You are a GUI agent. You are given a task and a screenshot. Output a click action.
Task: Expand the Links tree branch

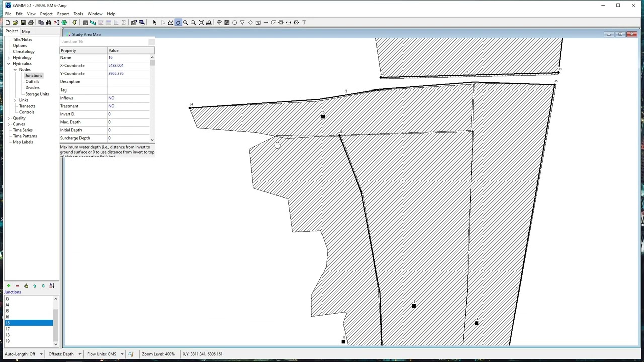point(15,100)
